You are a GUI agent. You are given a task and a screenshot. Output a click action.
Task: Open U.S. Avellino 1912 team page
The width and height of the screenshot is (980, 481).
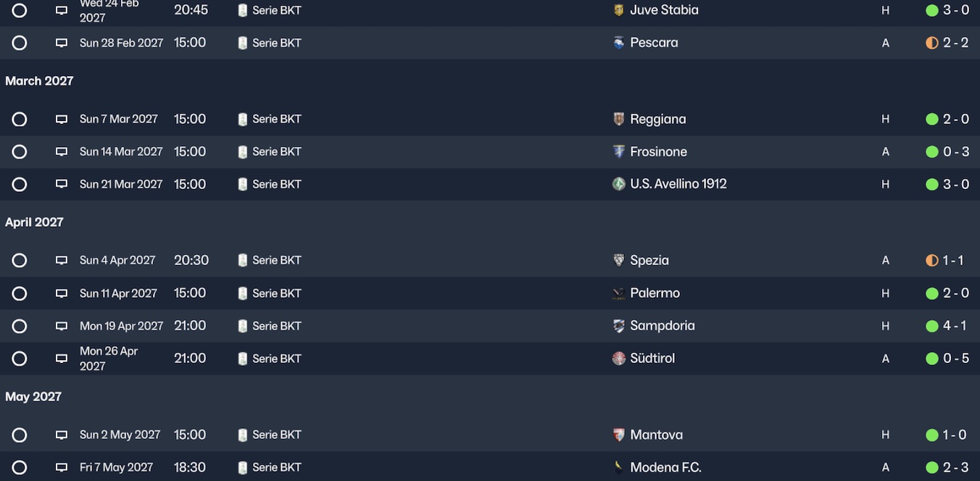[x=678, y=184]
